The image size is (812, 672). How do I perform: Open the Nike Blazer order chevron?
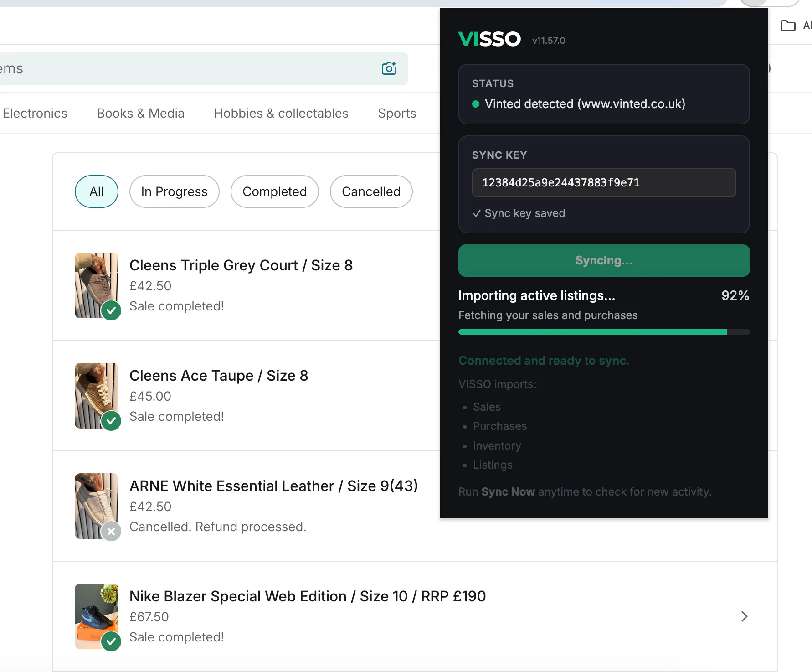click(744, 616)
